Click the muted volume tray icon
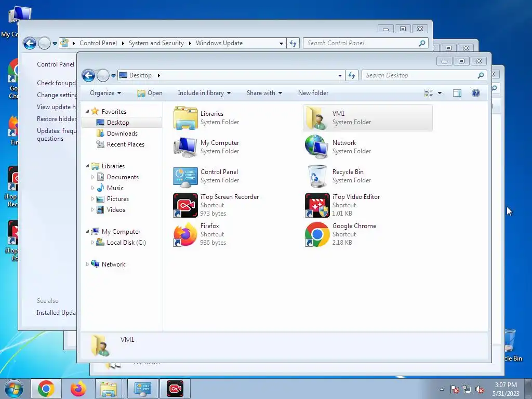 480,390
